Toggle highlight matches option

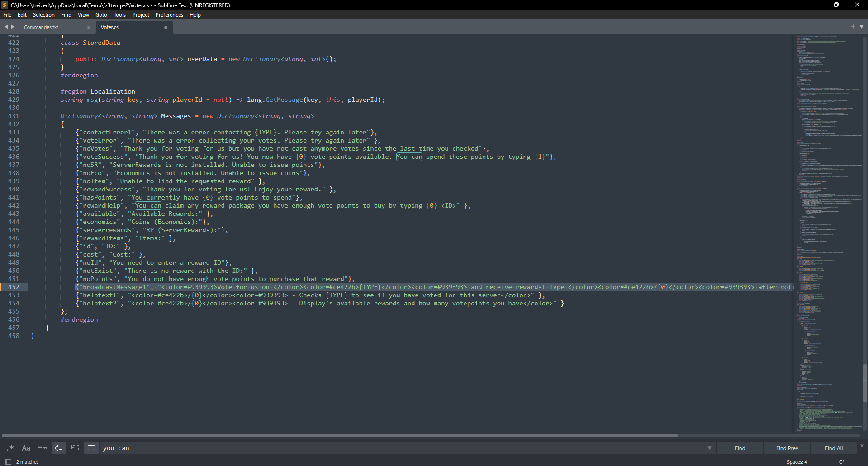click(x=91, y=448)
